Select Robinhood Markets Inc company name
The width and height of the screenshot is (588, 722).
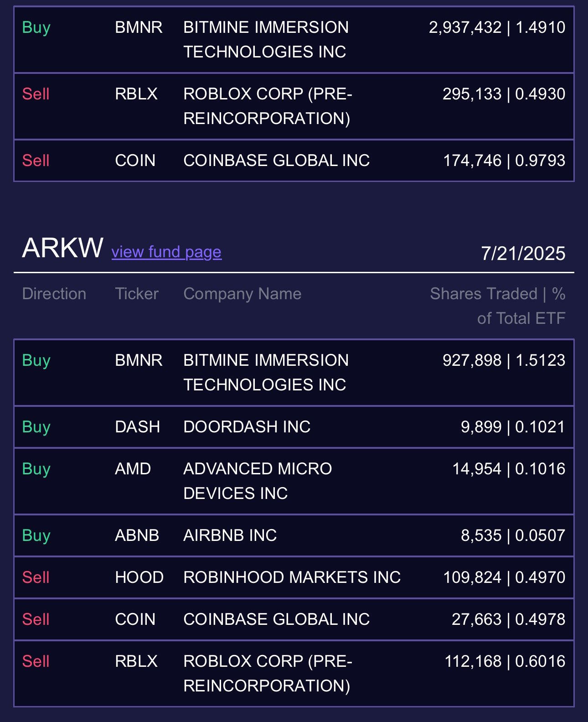click(292, 577)
